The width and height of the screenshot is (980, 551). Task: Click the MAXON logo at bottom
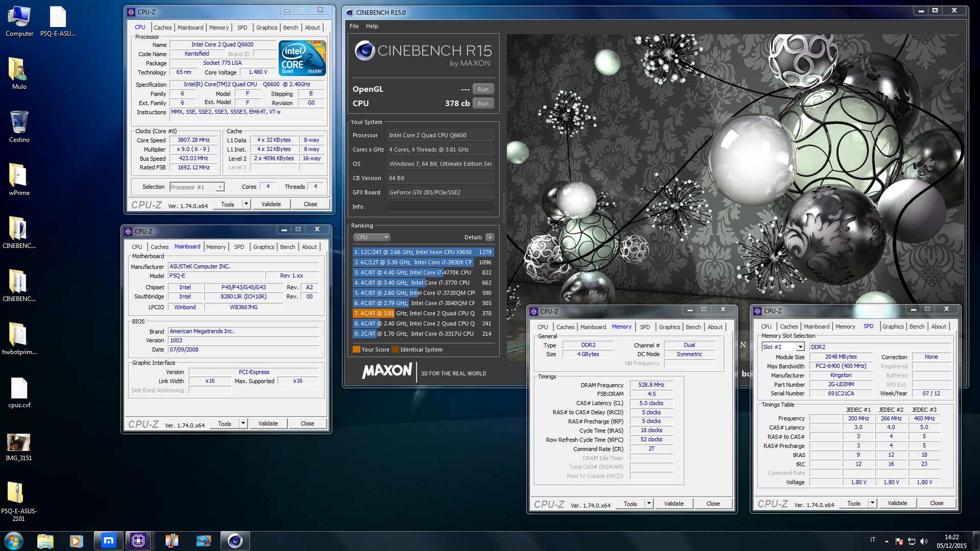pyautogui.click(x=387, y=371)
